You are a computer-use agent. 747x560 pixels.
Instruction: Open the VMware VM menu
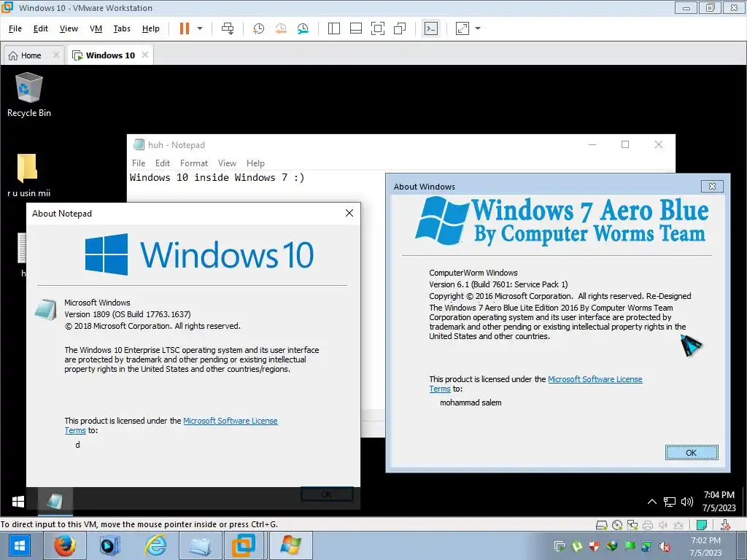click(96, 28)
